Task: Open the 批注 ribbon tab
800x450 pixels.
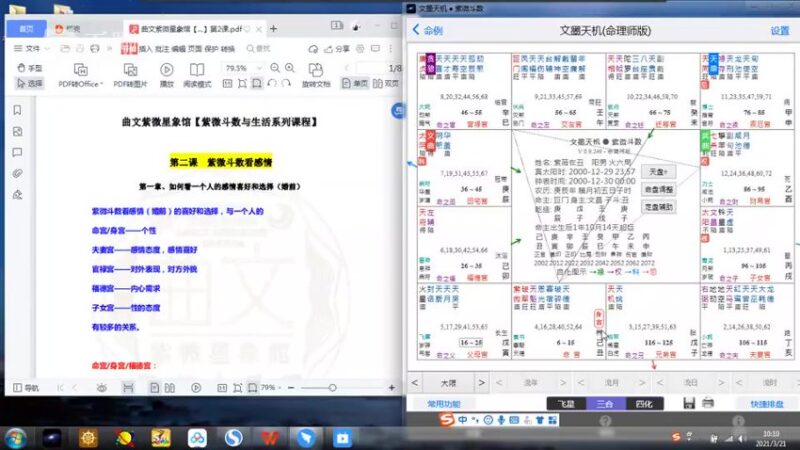Action: click(x=162, y=49)
